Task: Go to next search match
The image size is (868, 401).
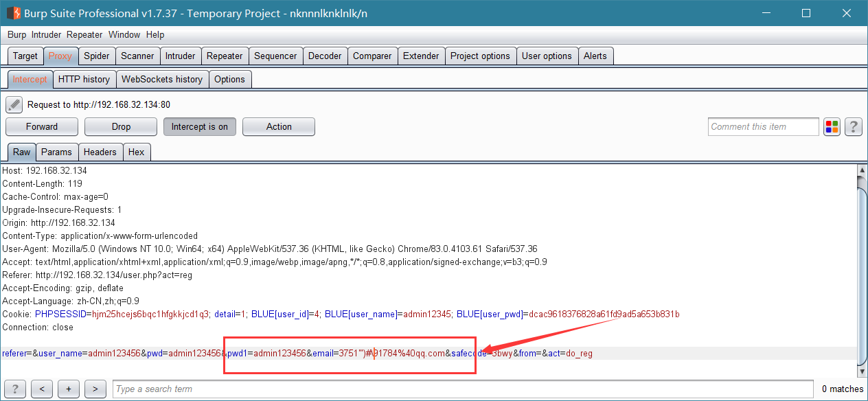Action: (x=95, y=389)
